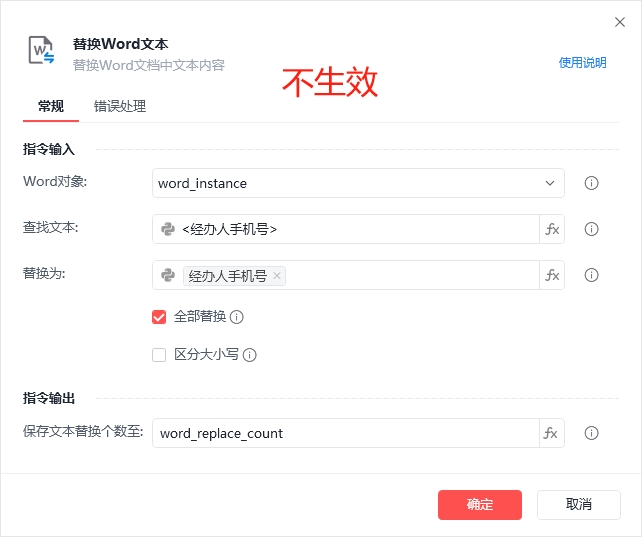Click info icon at right of 保存文本替换个数至 row
Screen dimensions: 642x537
(x=591, y=433)
